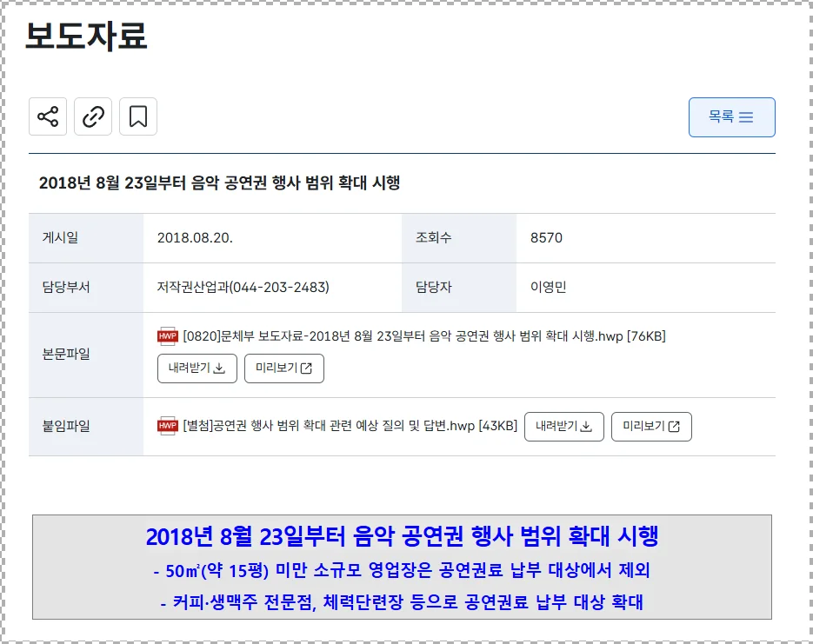813x644 pixels.
Task: Open the [0820]문체부 보도자료 hwp file name
Action: coord(424,336)
